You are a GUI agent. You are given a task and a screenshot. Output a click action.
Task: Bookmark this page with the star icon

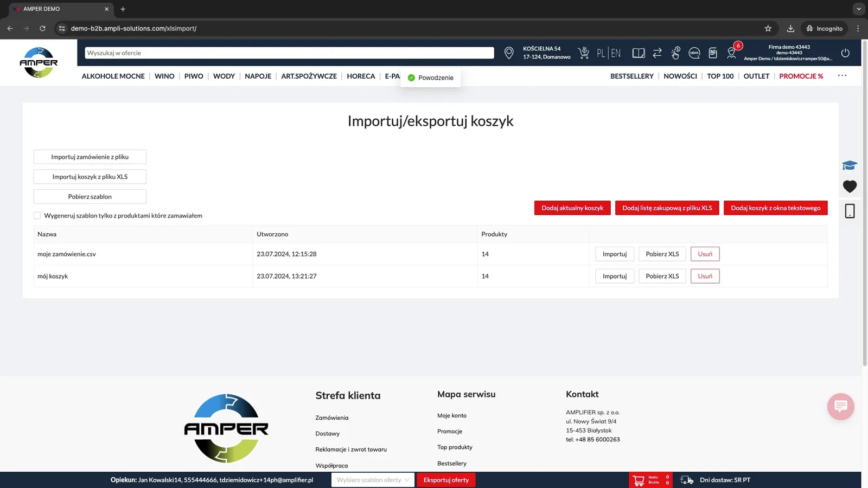pos(768,28)
